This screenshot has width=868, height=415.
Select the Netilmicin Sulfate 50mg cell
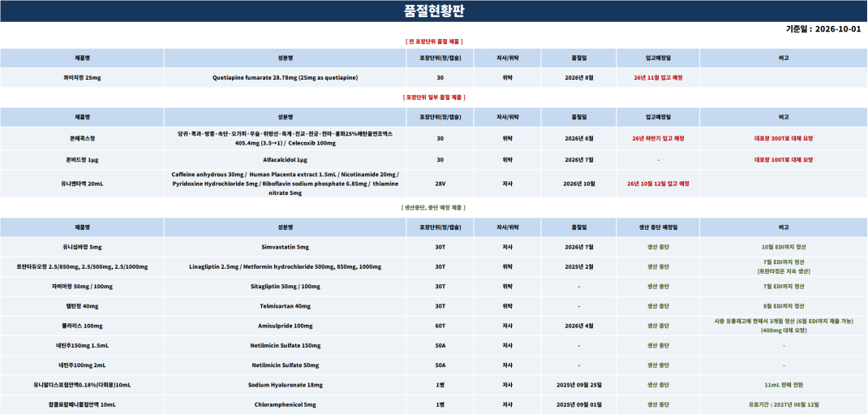285,365
